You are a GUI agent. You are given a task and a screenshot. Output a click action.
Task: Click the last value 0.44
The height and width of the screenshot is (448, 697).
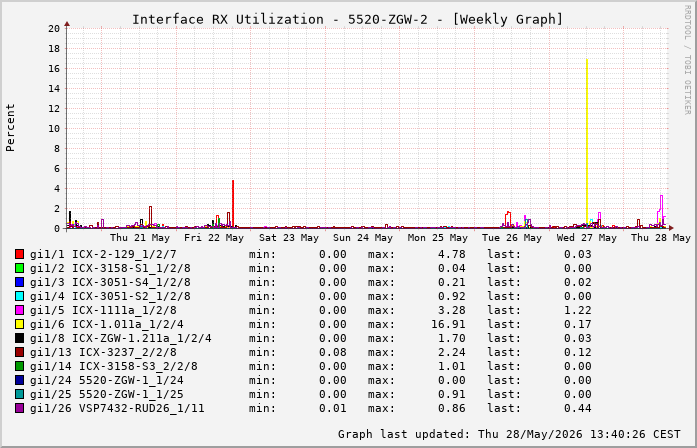point(578,408)
